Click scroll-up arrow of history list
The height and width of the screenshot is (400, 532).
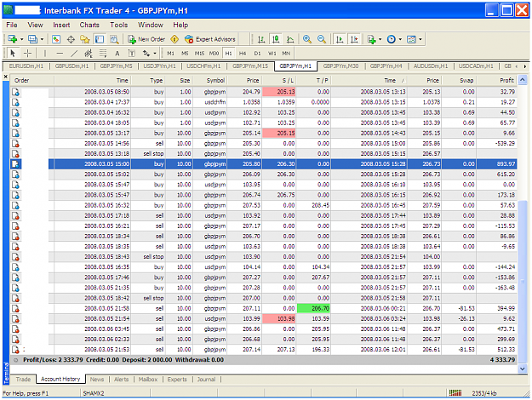pyautogui.click(x=523, y=80)
